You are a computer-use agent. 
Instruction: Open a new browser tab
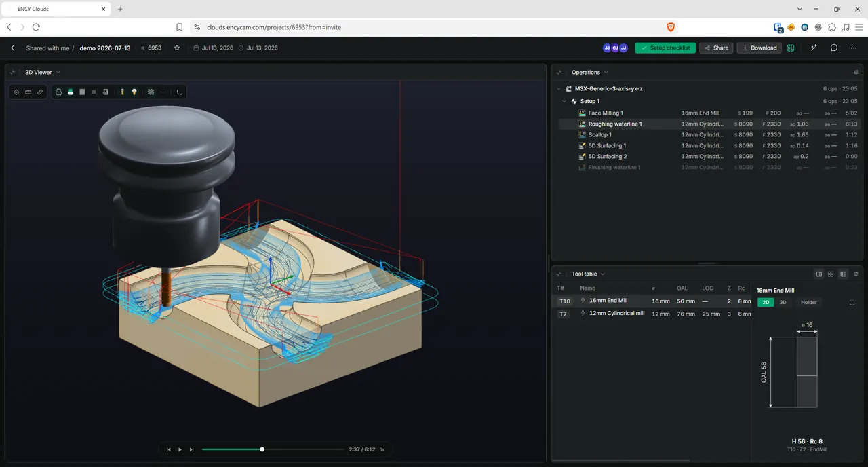(x=120, y=9)
